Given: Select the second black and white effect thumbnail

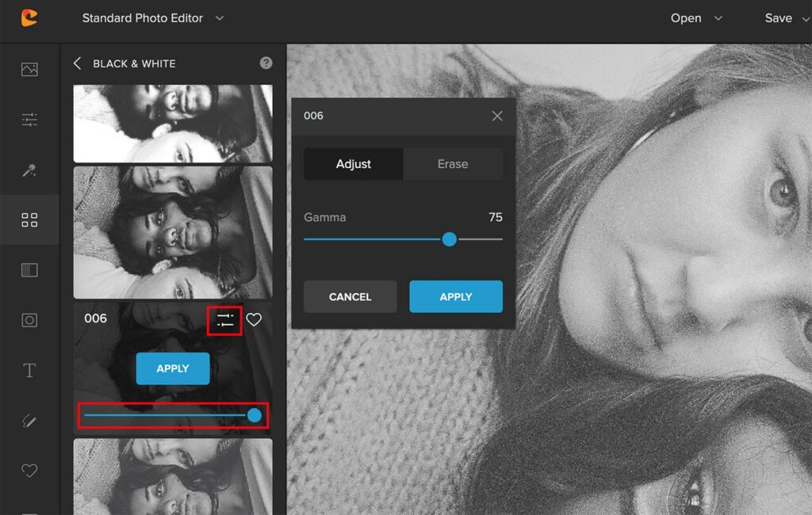Looking at the screenshot, I should [173, 232].
